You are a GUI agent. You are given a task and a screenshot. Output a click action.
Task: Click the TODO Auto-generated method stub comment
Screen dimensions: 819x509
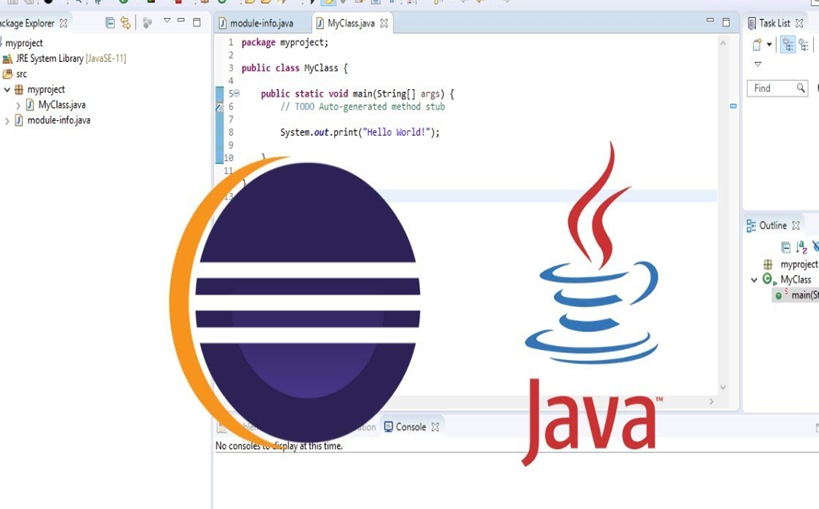coord(362,107)
